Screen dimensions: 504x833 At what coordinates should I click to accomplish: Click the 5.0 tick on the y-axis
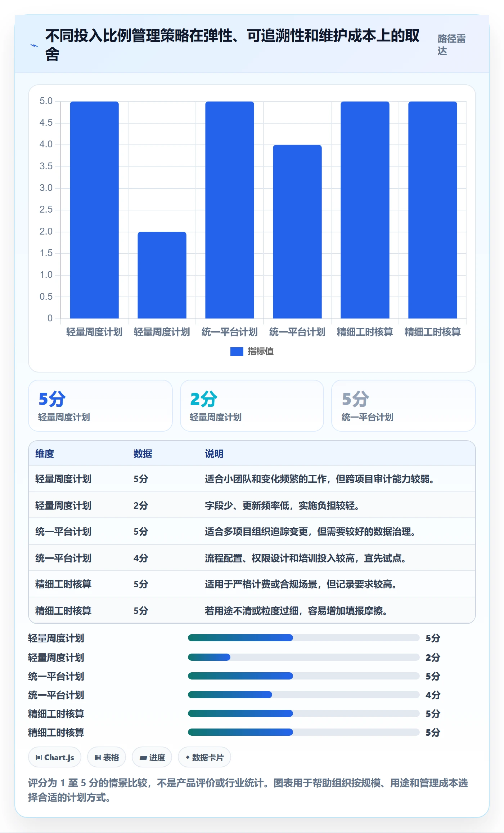point(46,101)
